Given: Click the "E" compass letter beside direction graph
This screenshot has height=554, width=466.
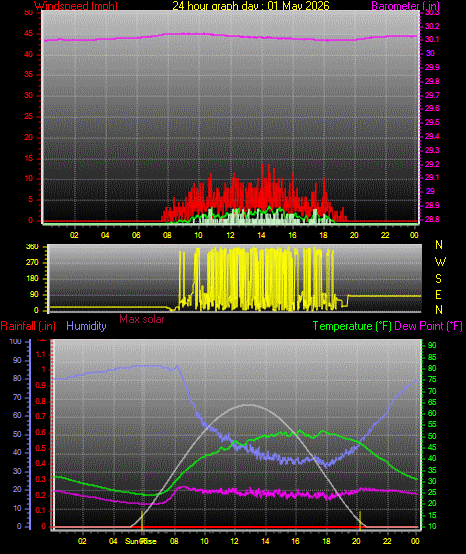Looking at the screenshot, I should (438, 294).
